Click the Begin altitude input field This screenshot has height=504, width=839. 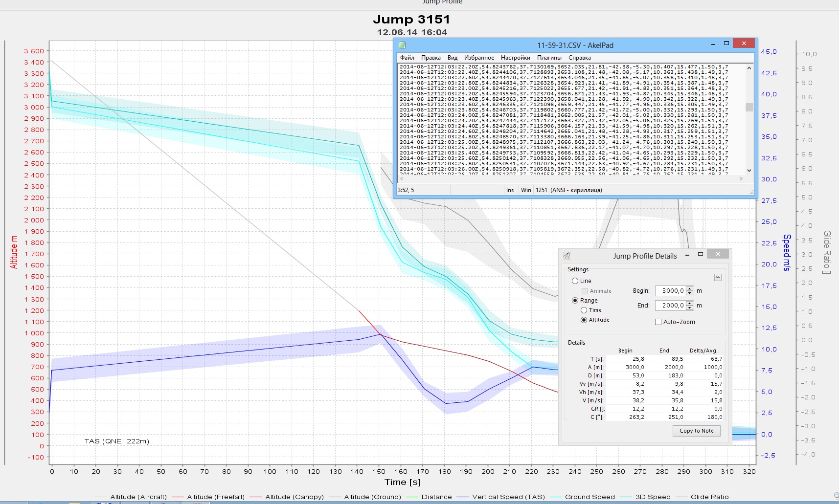click(670, 291)
